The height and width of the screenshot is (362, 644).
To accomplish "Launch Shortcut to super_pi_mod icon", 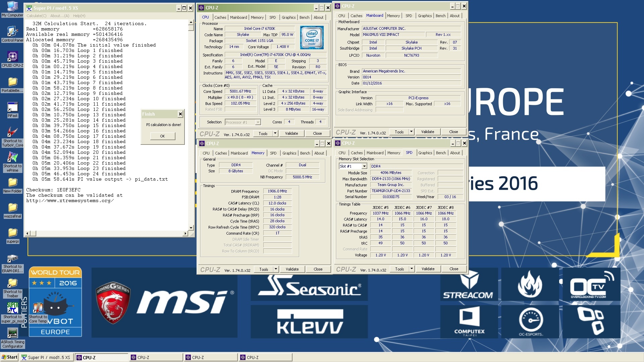I will tap(12, 312).
